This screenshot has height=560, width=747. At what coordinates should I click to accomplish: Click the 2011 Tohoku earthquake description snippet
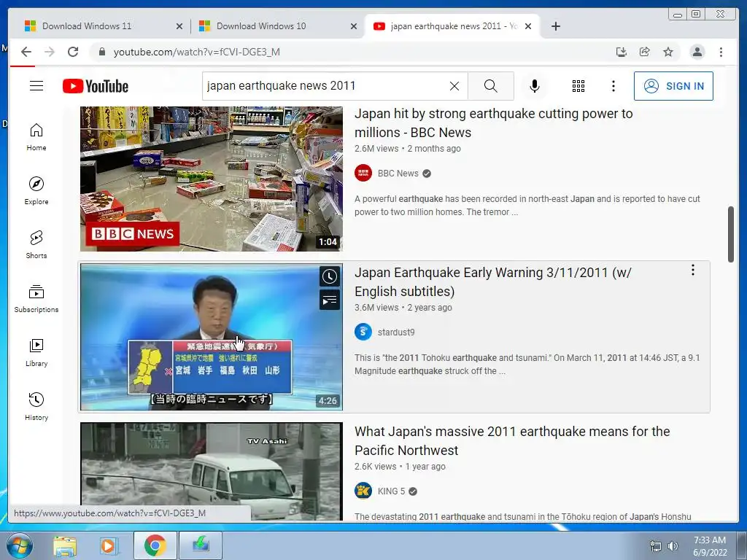pyautogui.click(x=527, y=365)
